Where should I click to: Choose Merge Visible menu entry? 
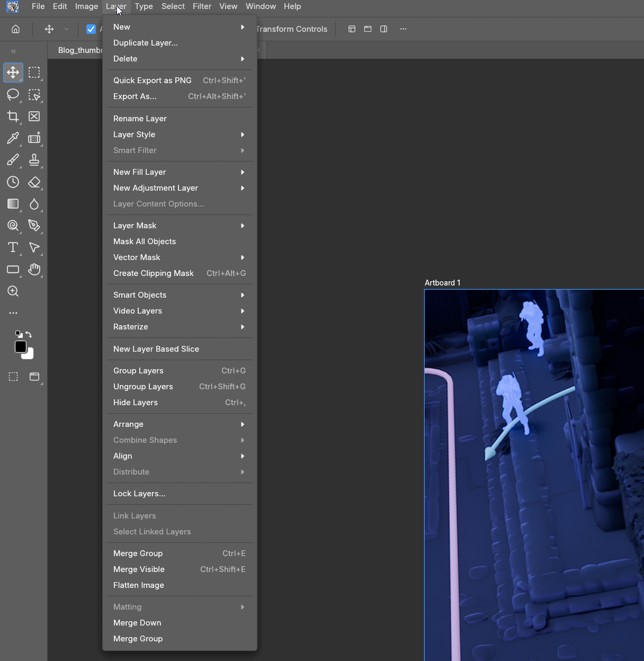[180, 569]
